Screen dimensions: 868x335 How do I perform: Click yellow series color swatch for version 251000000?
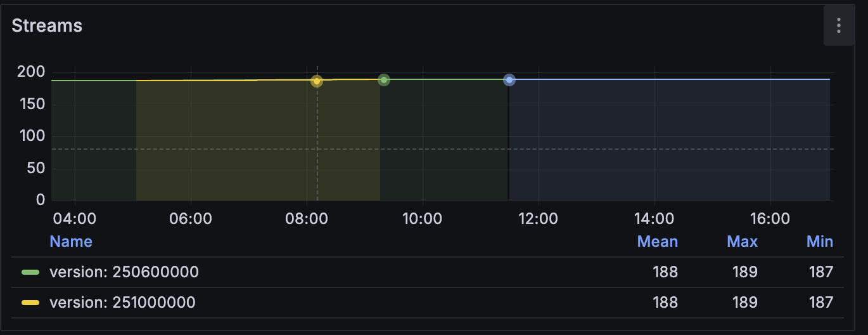point(30,303)
